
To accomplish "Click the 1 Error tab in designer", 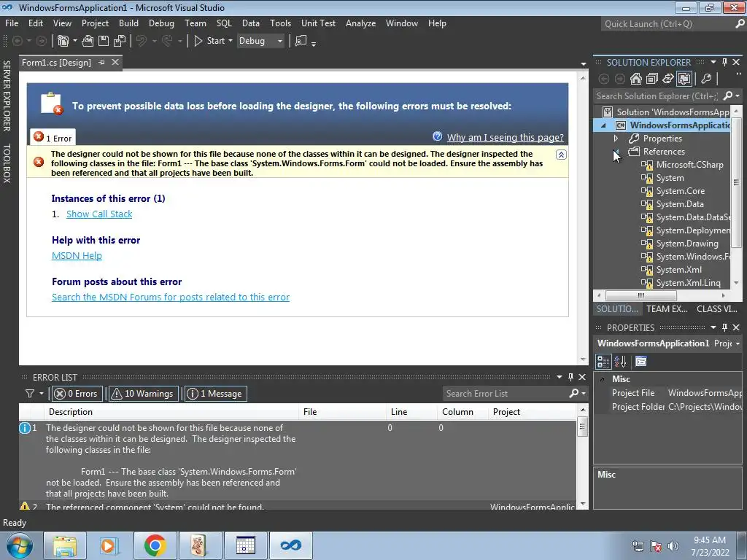I will tap(53, 138).
